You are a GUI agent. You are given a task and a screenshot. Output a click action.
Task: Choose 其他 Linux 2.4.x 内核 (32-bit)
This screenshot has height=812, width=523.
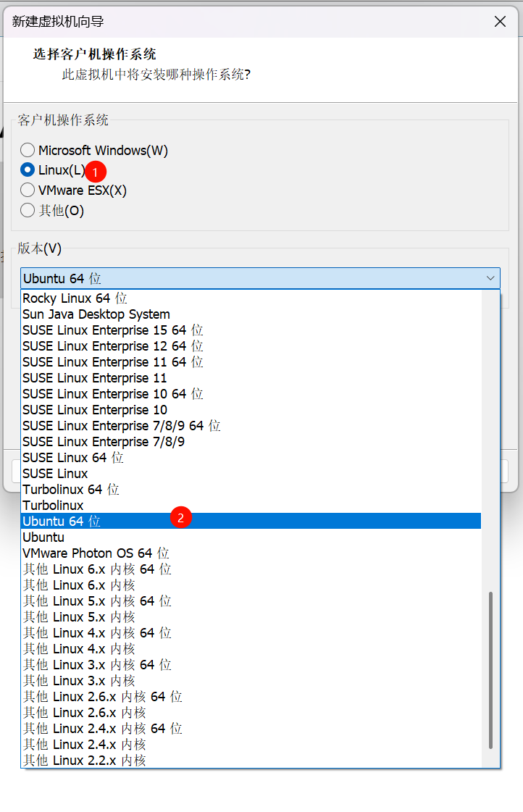(x=251, y=744)
